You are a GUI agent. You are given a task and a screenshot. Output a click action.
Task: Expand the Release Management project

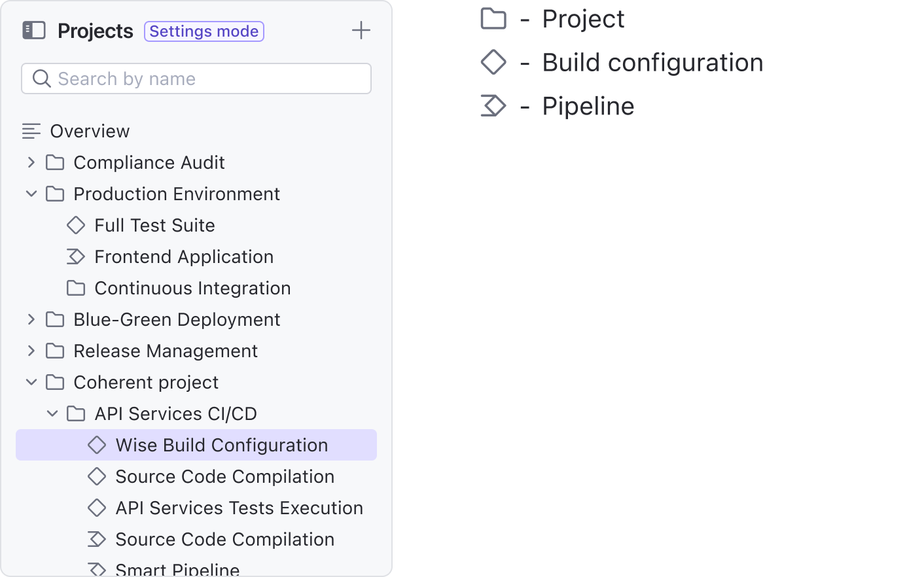coord(31,351)
